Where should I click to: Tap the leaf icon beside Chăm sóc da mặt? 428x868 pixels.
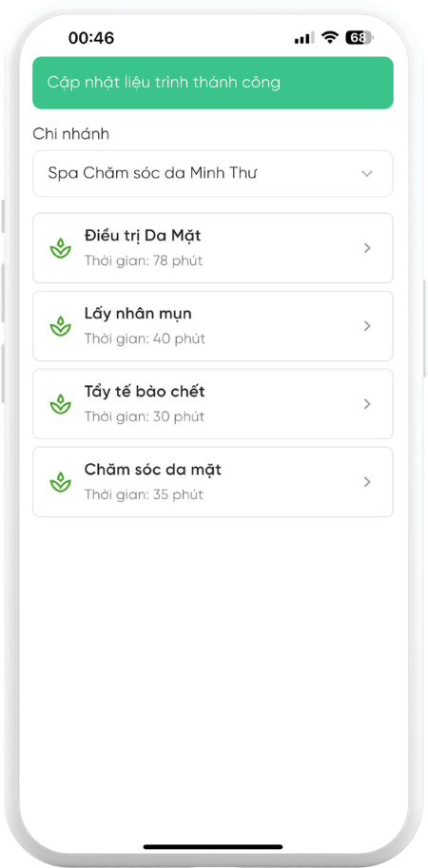tap(60, 482)
